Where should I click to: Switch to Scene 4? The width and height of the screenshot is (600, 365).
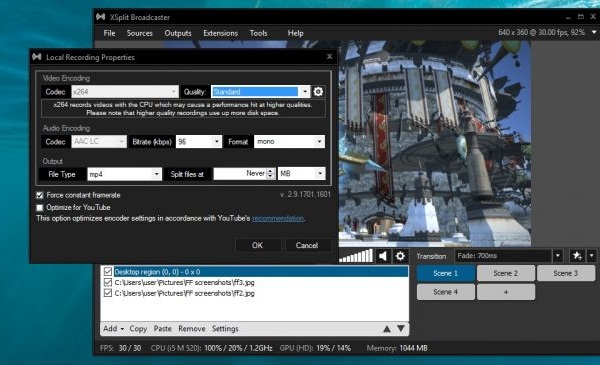point(446,292)
